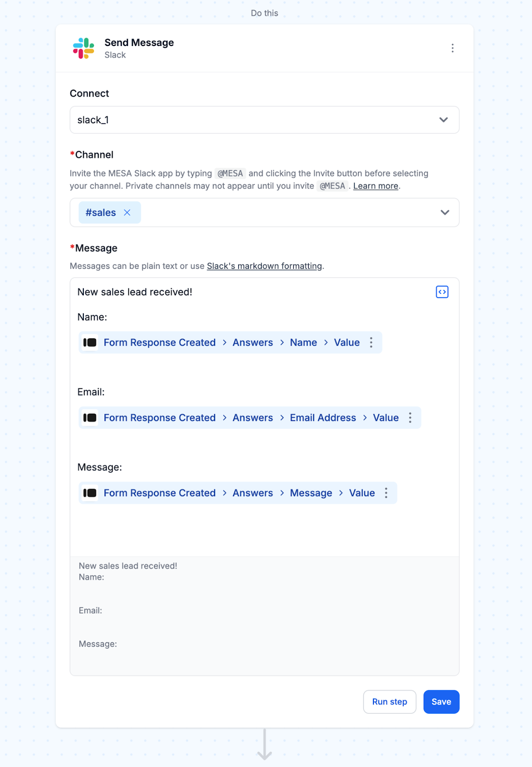Click form icon in Email Address pill

point(90,418)
